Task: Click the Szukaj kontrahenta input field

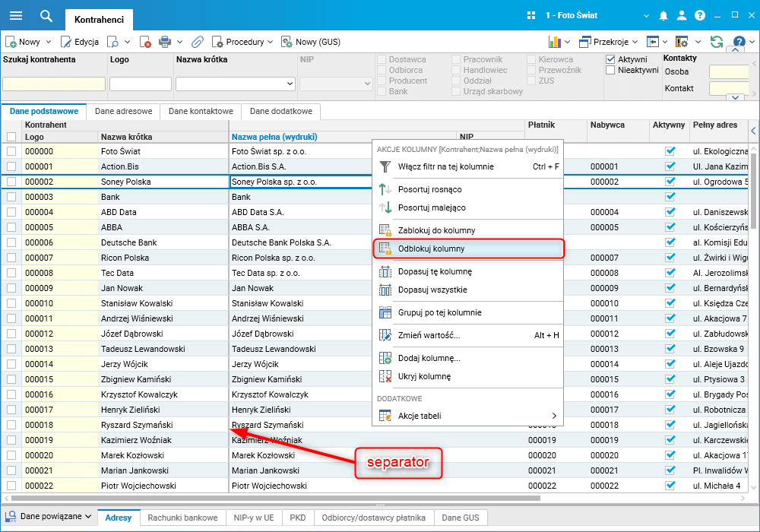Action: pos(54,84)
